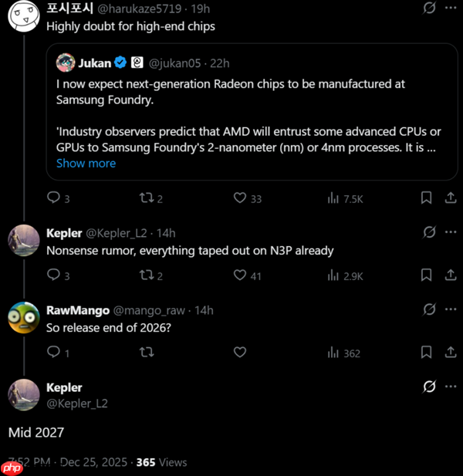Open Grok icon on Kepler's 'Mid 2027' post
Image resolution: width=463 pixels, height=476 pixels.
pyautogui.click(x=430, y=387)
